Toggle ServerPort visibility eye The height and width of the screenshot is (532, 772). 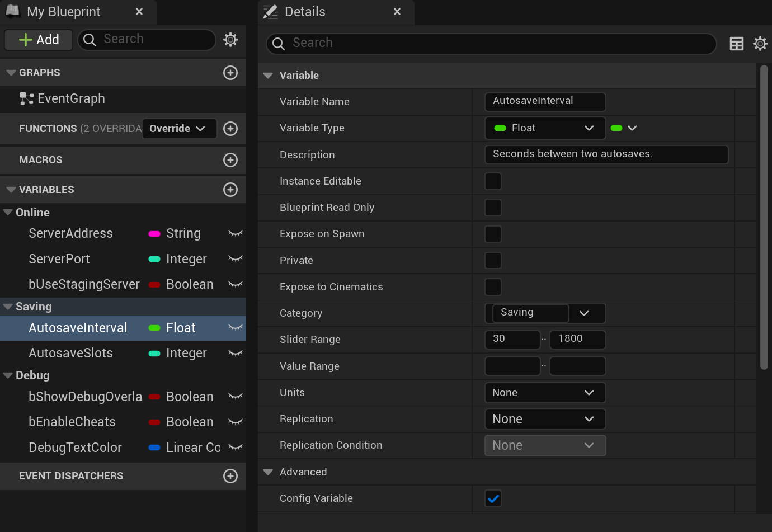[236, 259]
